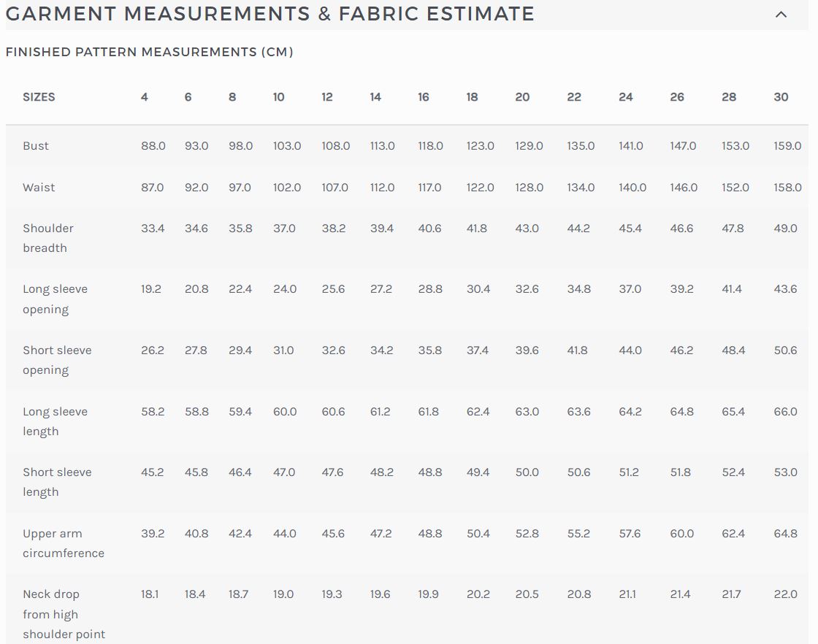Select the size 4 column header
Image resolution: width=818 pixels, height=644 pixels.
[145, 97]
